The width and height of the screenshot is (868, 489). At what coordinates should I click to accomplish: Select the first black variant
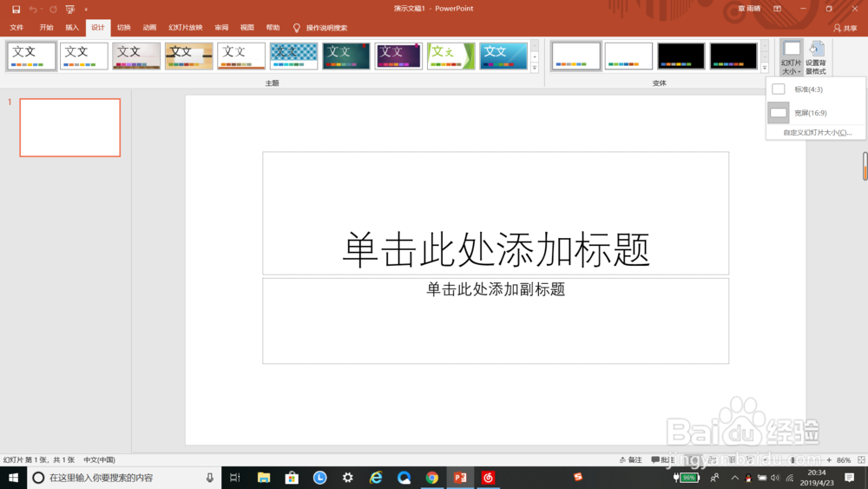point(681,56)
